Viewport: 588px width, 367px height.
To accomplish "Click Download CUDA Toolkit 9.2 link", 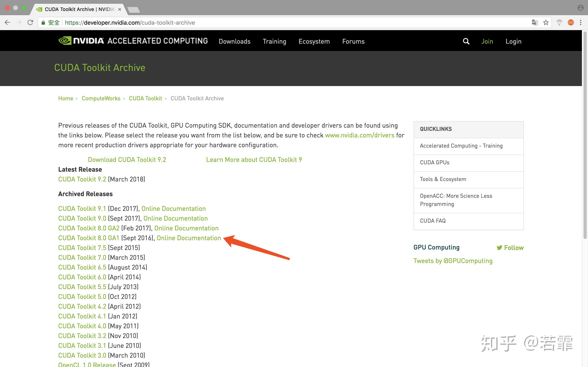I will coord(127,160).
